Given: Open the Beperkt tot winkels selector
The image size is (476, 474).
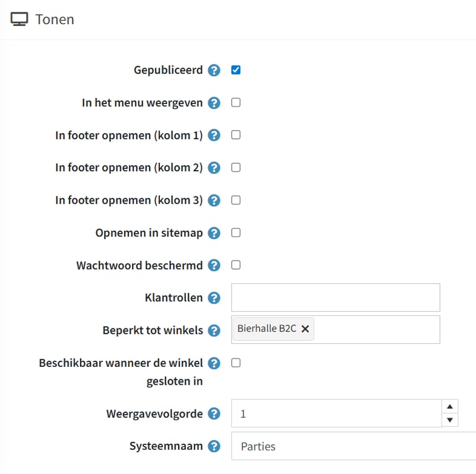Looking at the screenshot, I should (x=378, y=330).
